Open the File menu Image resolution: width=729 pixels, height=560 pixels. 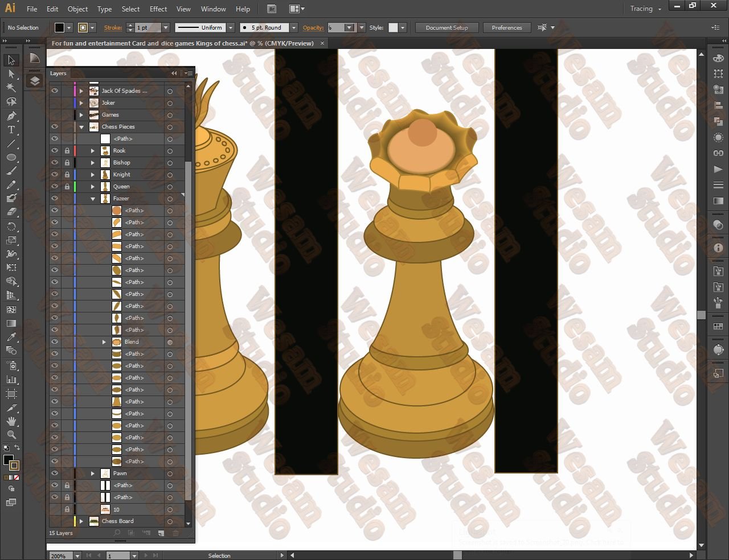pyautogui.click(x=32, y=9)
